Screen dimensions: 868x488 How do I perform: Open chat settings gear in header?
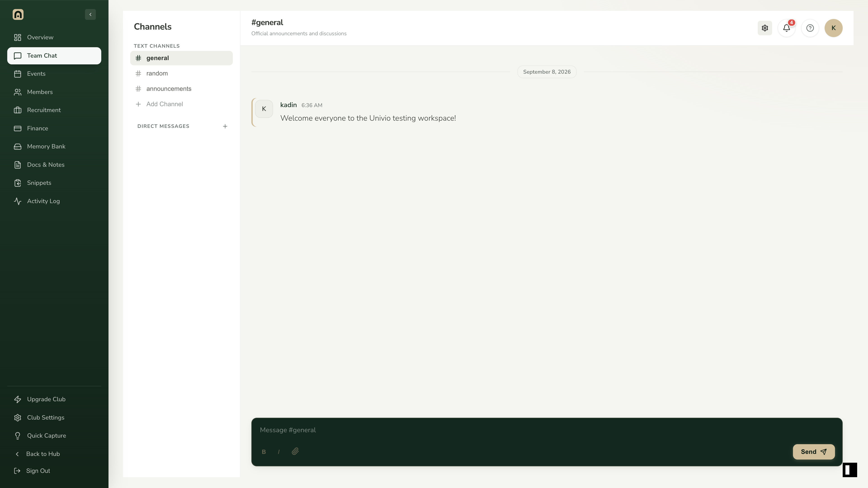pyautogui.click(x=764, y=28)
